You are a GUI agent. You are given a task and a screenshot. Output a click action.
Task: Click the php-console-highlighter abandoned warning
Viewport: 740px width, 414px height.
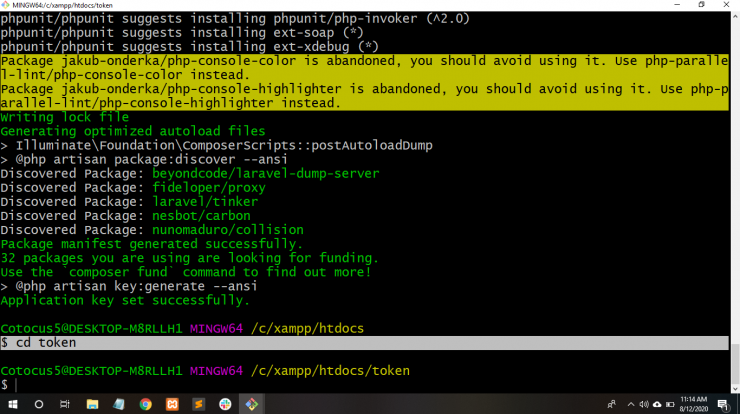pyautogui.click(x=364, y=96)
